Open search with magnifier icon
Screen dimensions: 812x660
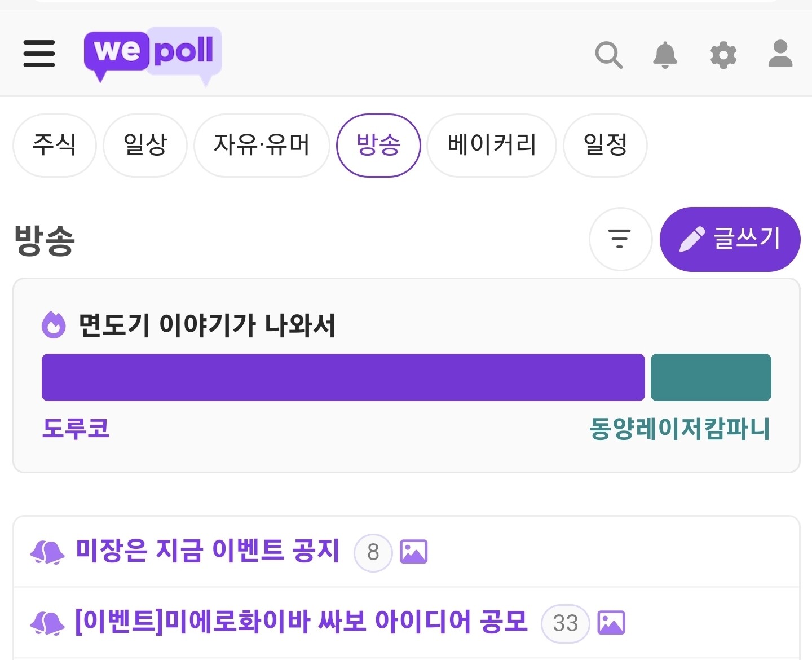pyautogui.click(x=608, y=55)
